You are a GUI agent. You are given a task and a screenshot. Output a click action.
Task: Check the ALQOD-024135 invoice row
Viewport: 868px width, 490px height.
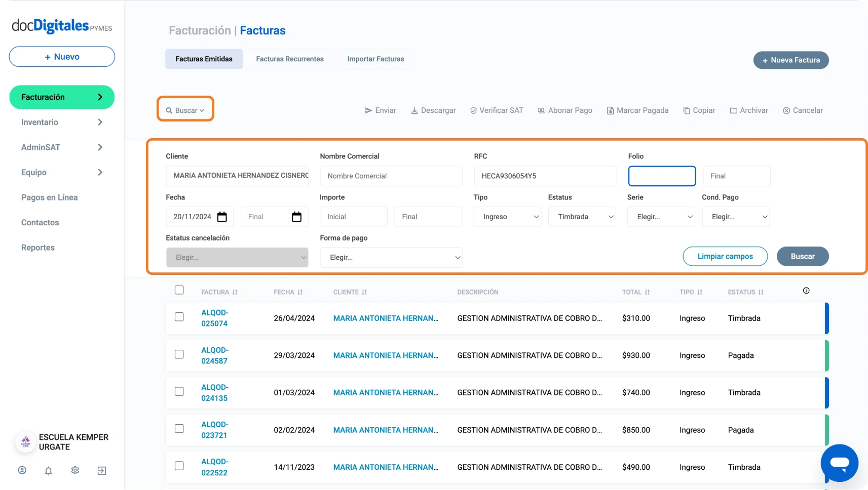pyautogui.click(x=179, y=391)
